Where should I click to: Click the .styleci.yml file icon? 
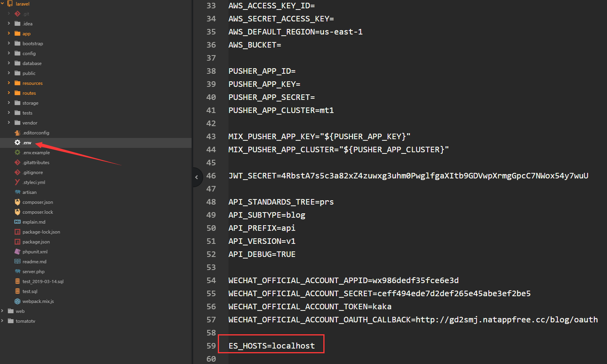click(x=17, y=182)
